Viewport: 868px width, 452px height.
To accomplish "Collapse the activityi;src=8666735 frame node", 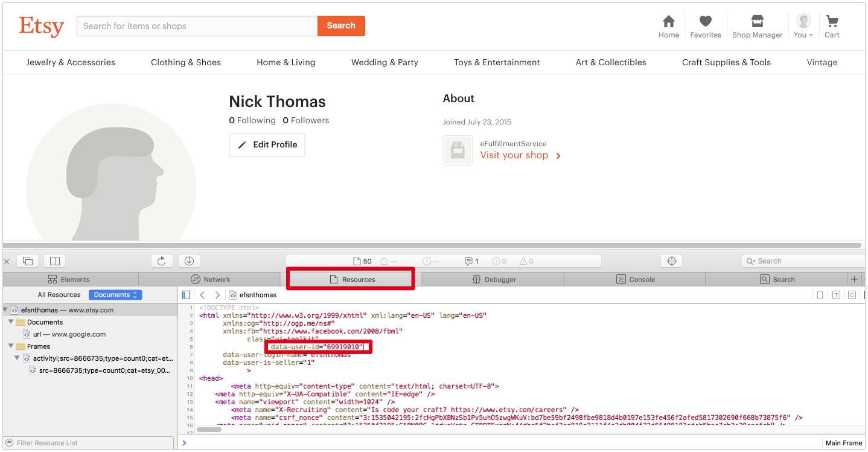I will coord(17,358).
